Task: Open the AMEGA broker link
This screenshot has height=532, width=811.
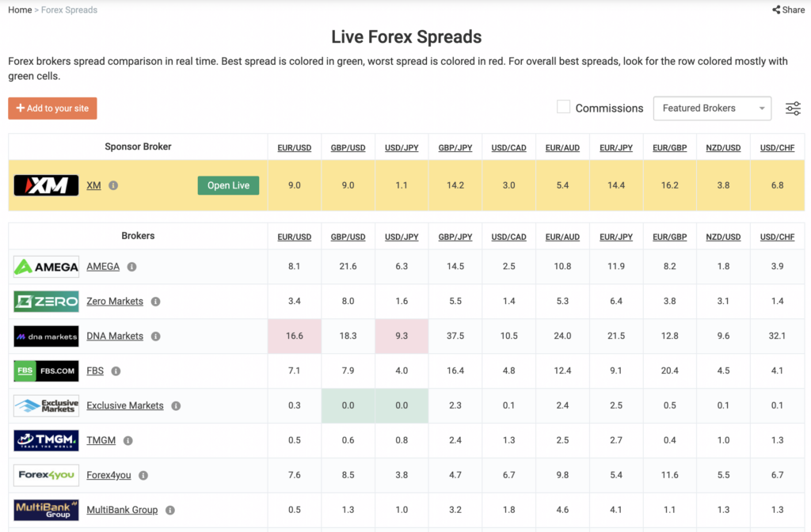Action: click(103, 267)
